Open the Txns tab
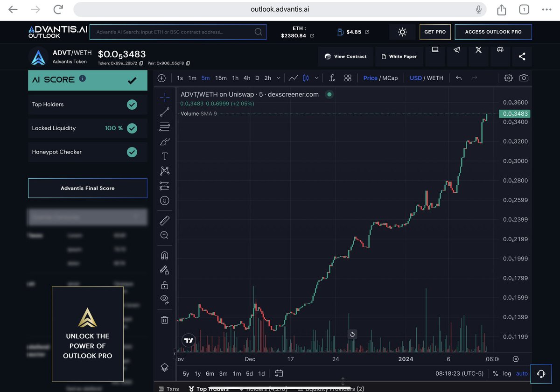 point(169,389)
